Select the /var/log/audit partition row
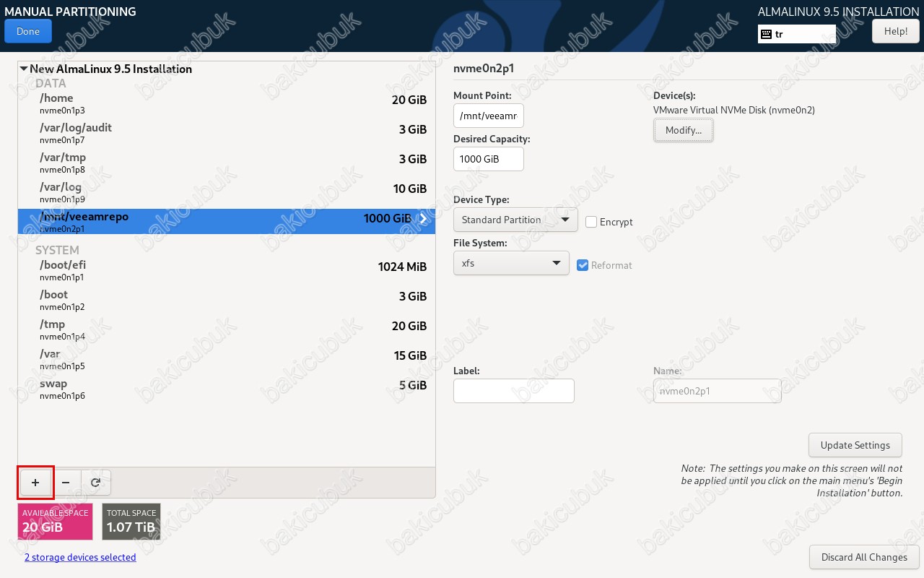 (x=227, y=134)
